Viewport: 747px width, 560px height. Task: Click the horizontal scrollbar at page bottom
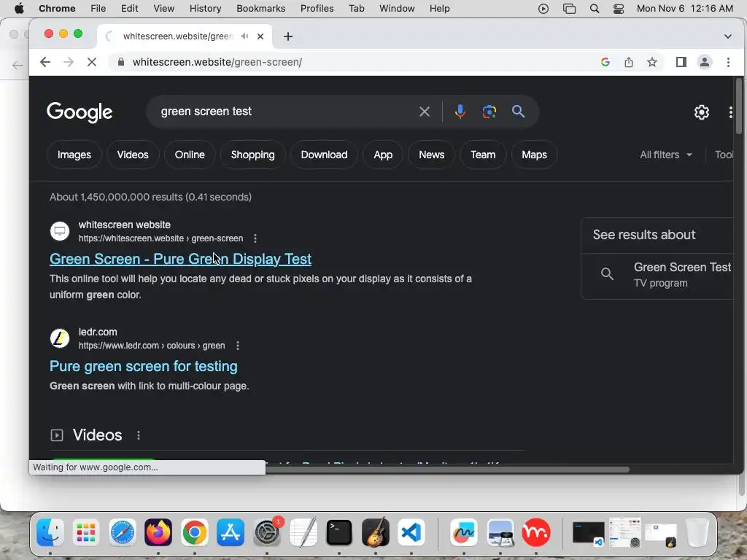[x=447, y=470]
